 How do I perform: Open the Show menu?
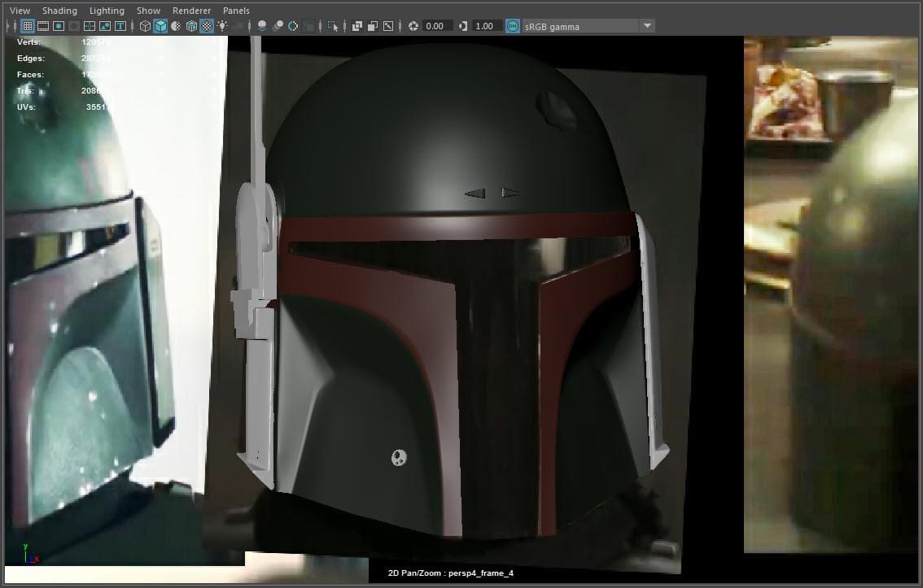coord(148,11)
